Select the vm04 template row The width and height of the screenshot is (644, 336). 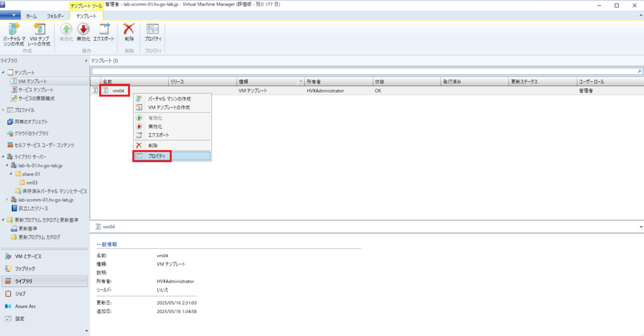367,91
